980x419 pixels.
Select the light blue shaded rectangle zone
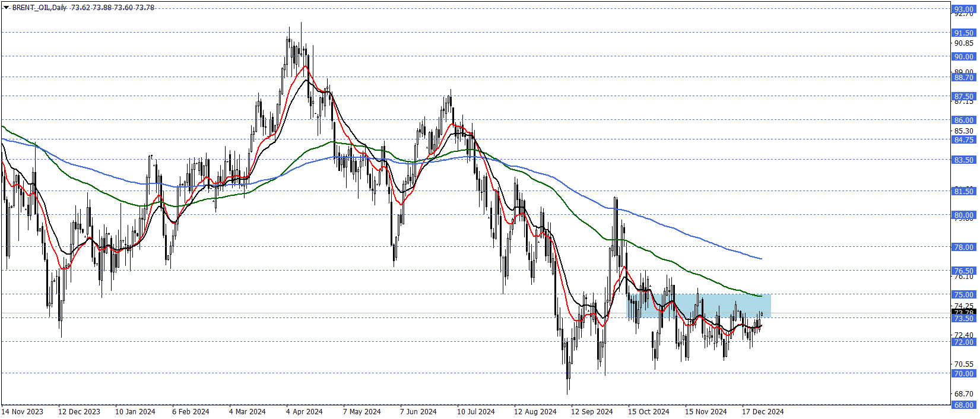tap(699, 306)
